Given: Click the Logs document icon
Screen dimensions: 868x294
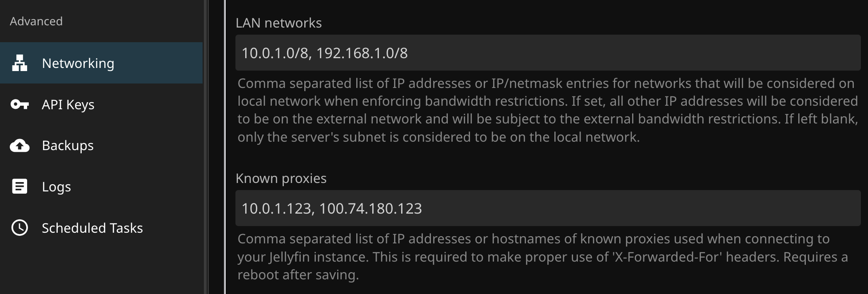Looking at the screenshot, I should pos(20,187).
